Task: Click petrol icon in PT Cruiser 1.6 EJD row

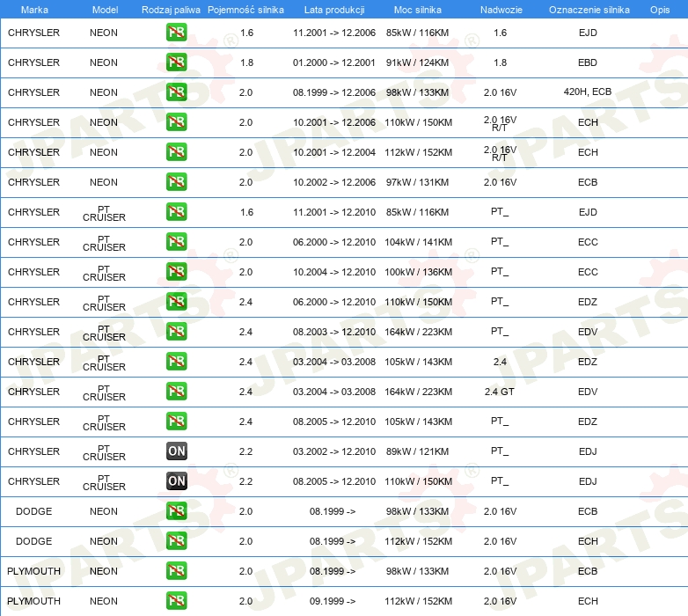Action: pyautogui.click(x=176, y=212)
